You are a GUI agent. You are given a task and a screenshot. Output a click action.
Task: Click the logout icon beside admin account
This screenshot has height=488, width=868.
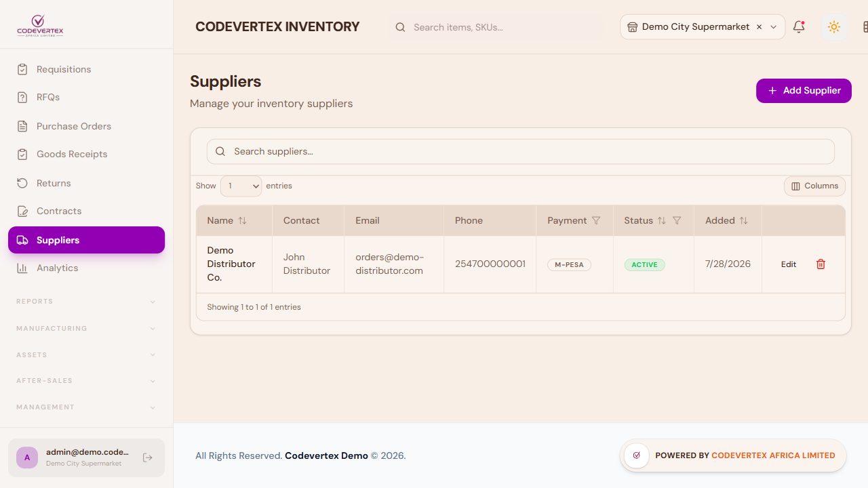click(x=148, y=457)
